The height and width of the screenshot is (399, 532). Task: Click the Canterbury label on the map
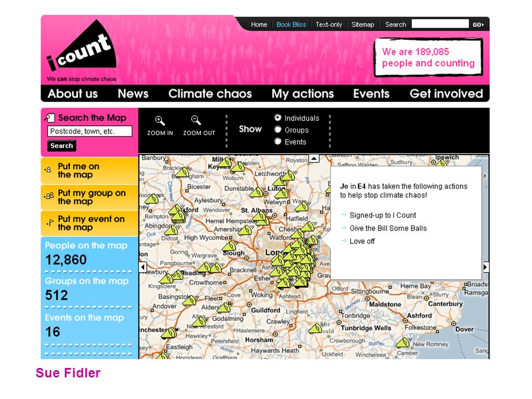point(445,304)
